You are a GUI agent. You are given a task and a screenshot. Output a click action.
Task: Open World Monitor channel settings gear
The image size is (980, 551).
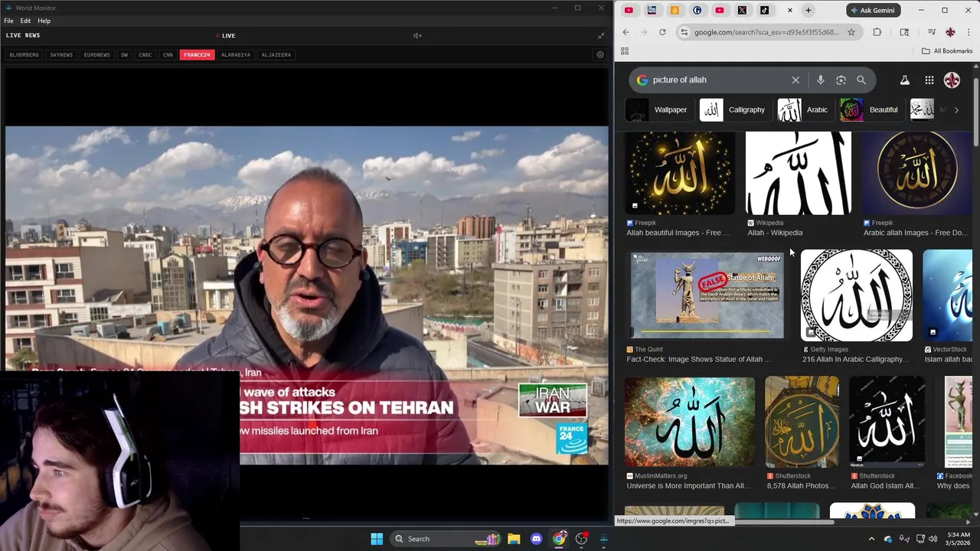[x=600, y=54]
